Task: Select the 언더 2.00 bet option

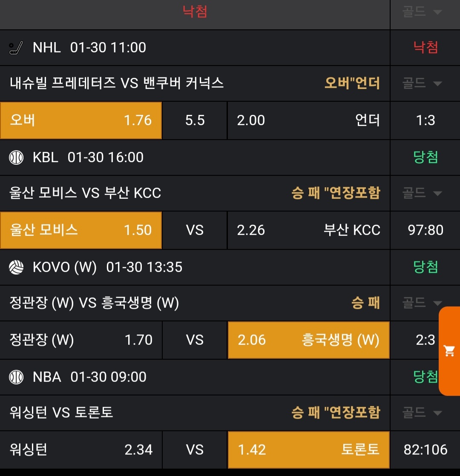Action: point(308,120)
